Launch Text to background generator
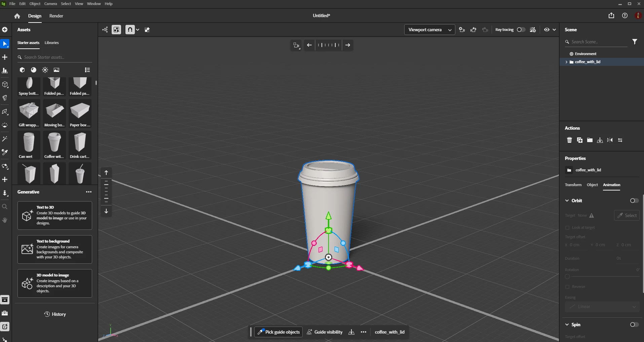Image resolution: width=644 pixels, height=342 pixels. pos(55,249)
